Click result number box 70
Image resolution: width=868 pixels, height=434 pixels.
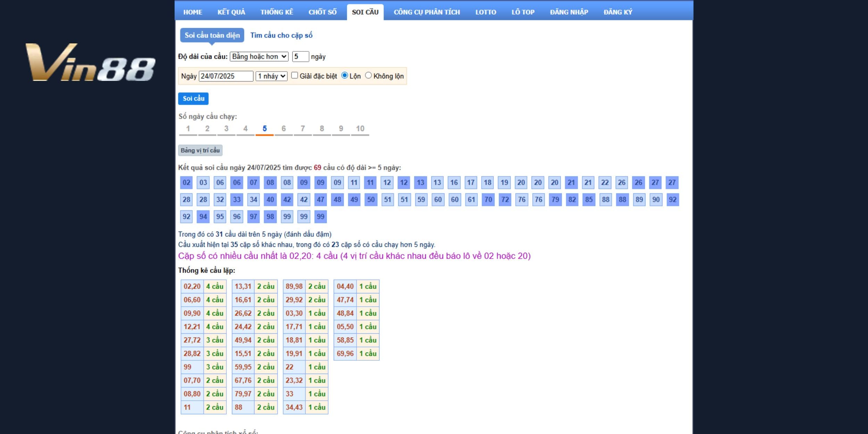click(x=488, y=200)
